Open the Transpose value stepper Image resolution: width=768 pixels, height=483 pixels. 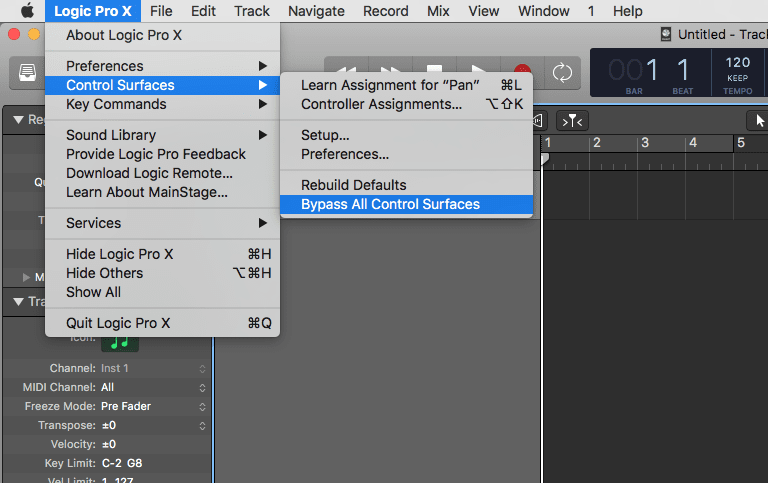(202, 426)
